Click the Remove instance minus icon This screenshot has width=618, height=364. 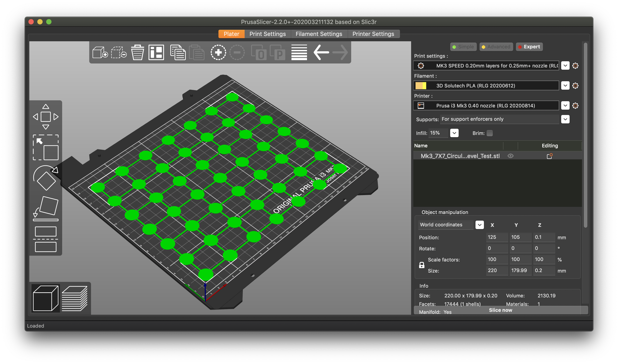pos(237,52)
